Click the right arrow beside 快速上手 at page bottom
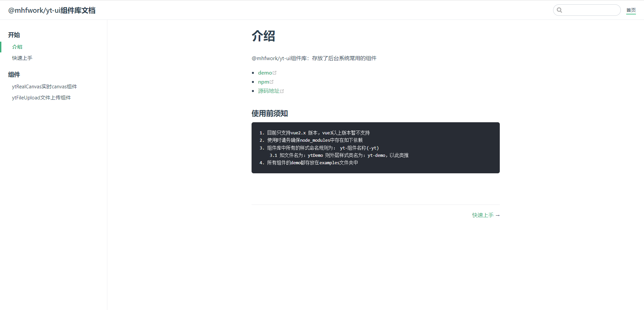This screenshot has width=644, height=310. pos(498,215)
